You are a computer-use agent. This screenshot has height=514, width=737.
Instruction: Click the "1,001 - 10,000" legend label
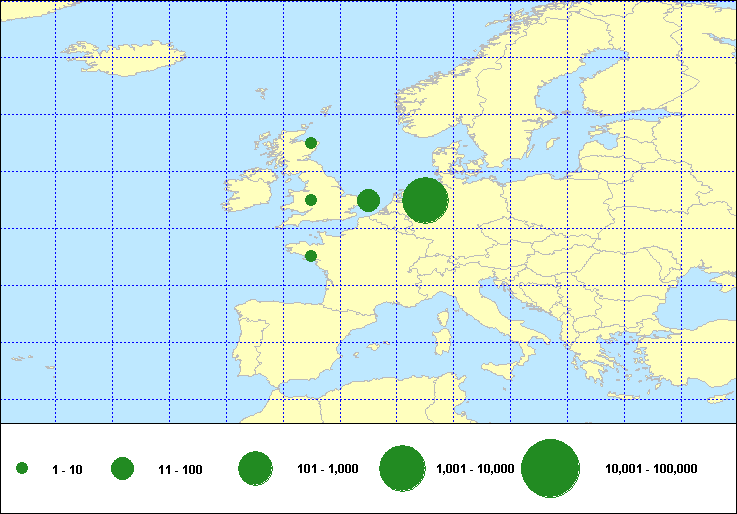click(476, 469)
